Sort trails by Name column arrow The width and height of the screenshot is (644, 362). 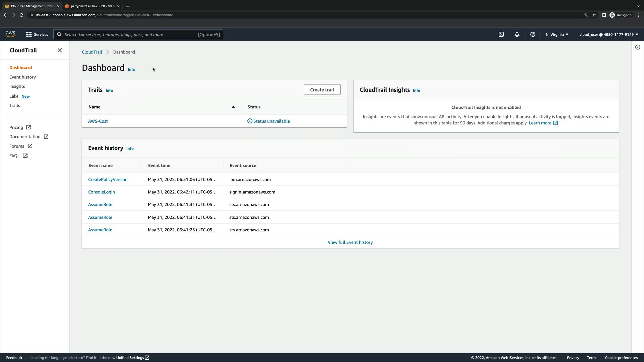pyautogui.click(x=233, y=107)
